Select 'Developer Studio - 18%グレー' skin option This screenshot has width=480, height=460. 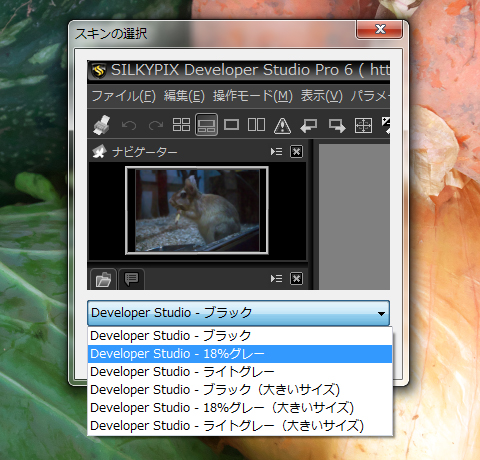[x=240, y=354]
